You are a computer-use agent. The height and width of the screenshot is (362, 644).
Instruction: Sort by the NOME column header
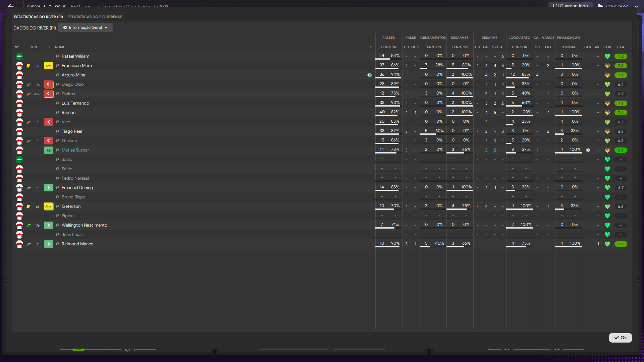[x=60, y=47]
